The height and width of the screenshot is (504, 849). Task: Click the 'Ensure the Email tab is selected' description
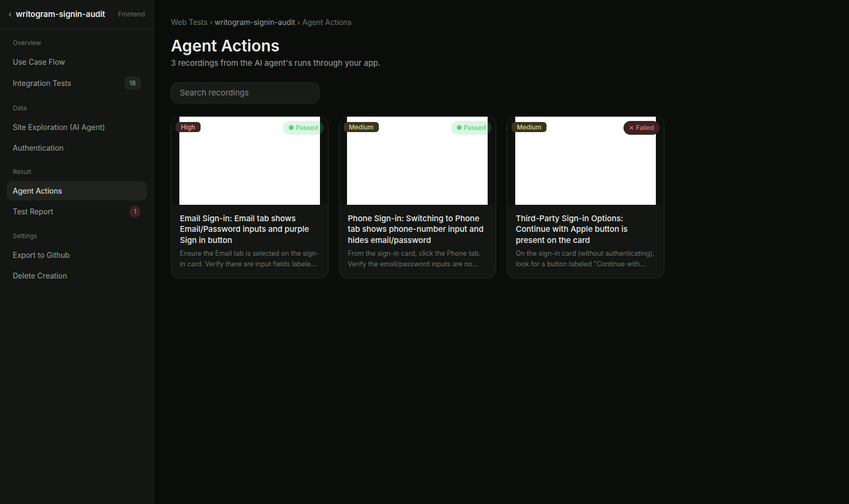click(x=249, y=259)
